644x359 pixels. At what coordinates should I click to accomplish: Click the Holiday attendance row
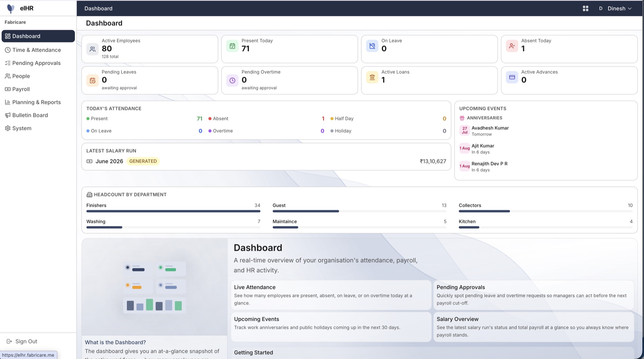click(x=388, y=131)
